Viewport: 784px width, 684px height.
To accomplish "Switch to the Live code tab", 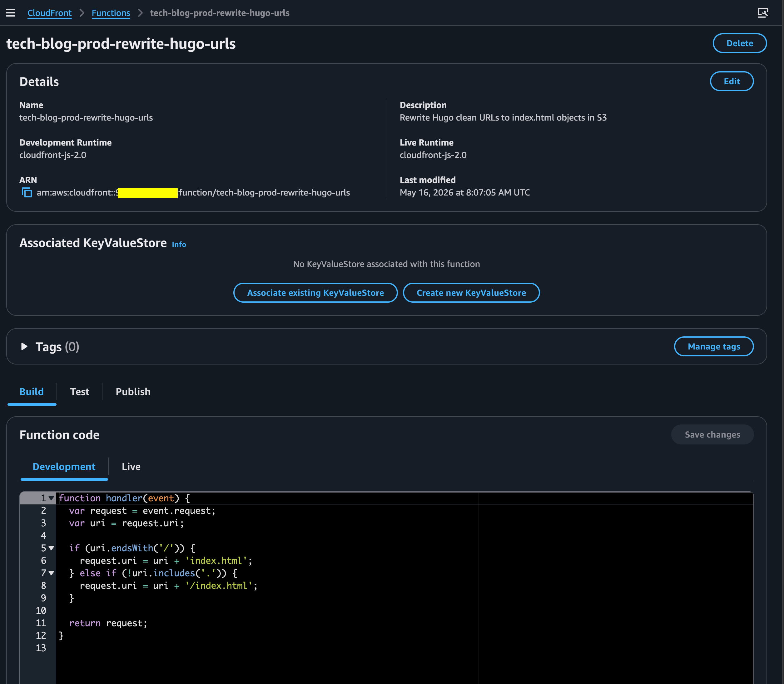I will pos(131,467).
